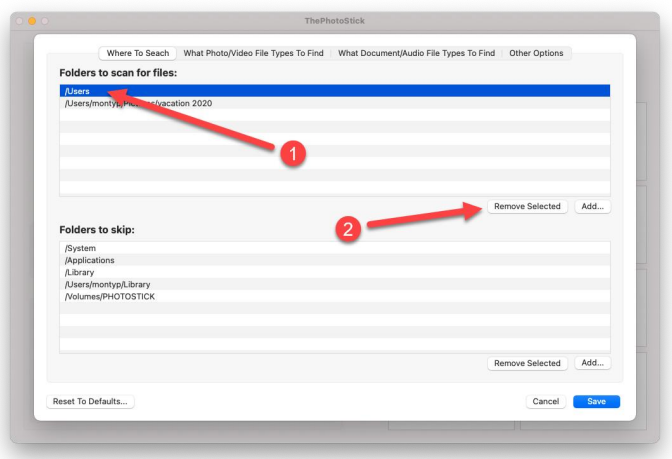
Task: Click Reset To Defaults... button
Action: (90, 401)
